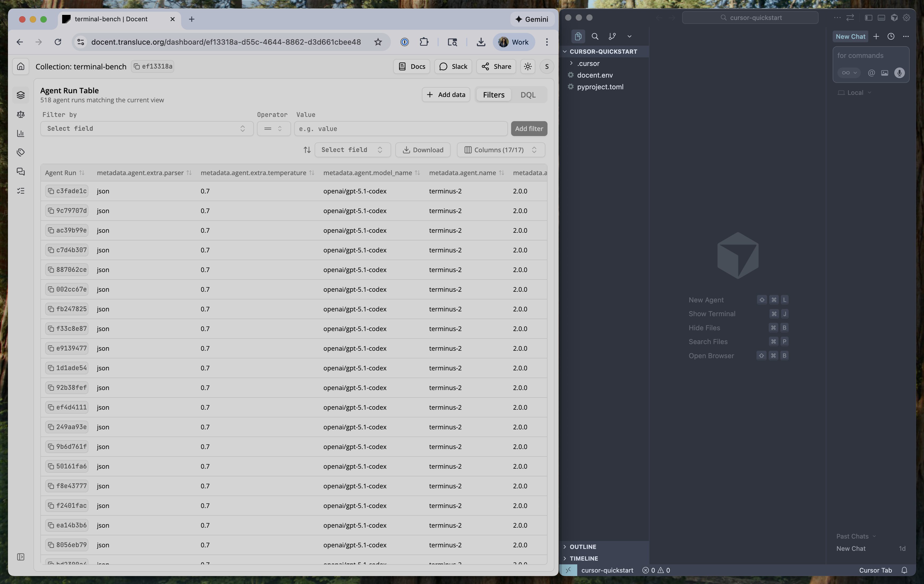Toggle the Docent sidebar collapse button
This screenshot has width=924, height=584.
pos(21,557)
